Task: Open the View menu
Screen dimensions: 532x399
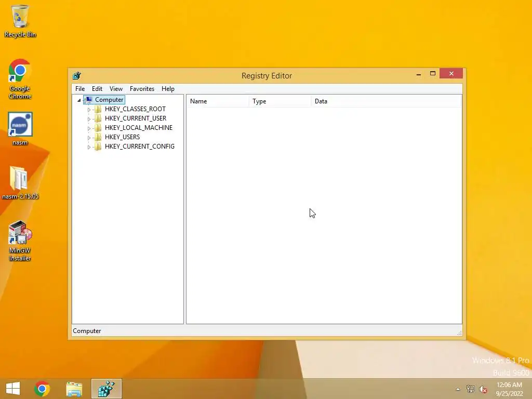Action: click(x=116, y=89)
